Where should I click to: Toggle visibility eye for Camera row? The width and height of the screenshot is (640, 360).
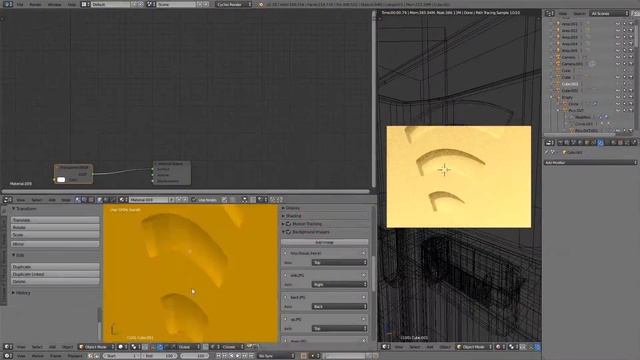(x=618, y=57)
